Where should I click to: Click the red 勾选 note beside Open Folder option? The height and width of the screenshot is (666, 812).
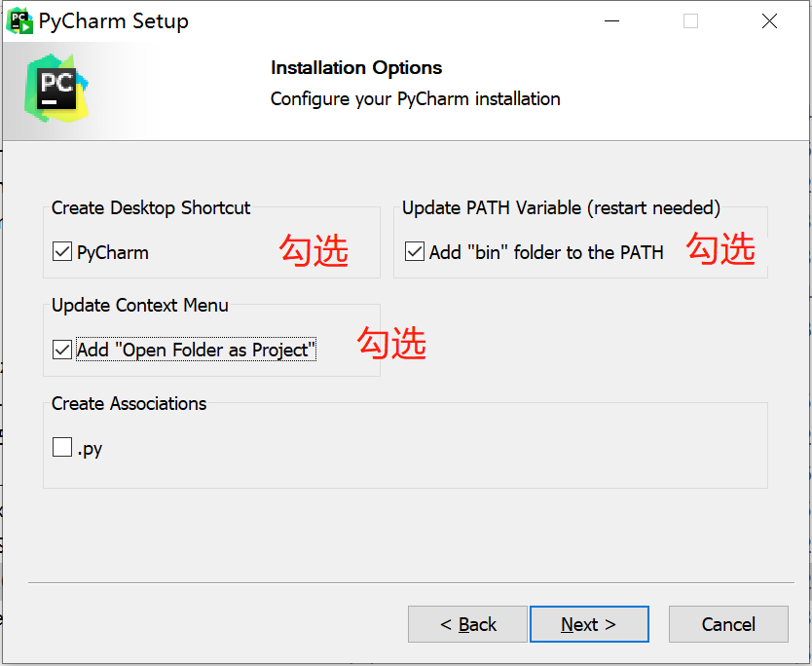[x=392, y=343]
